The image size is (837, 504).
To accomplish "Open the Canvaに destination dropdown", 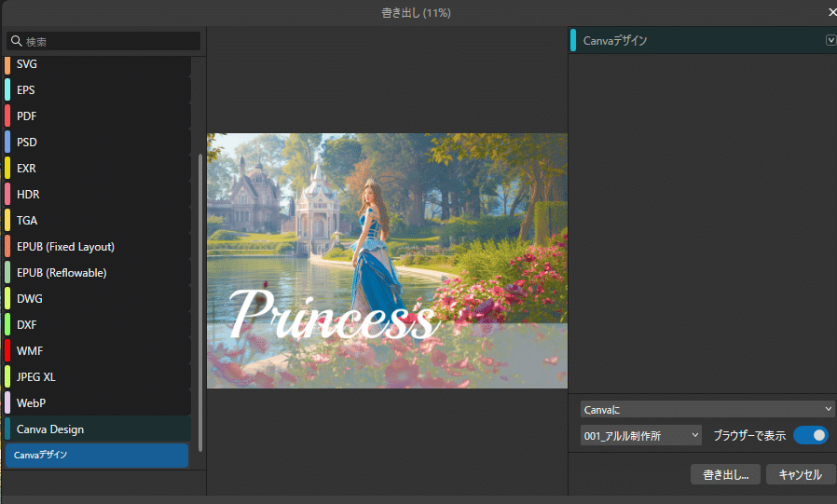I will pyautogui.click(x=707, y=410).
